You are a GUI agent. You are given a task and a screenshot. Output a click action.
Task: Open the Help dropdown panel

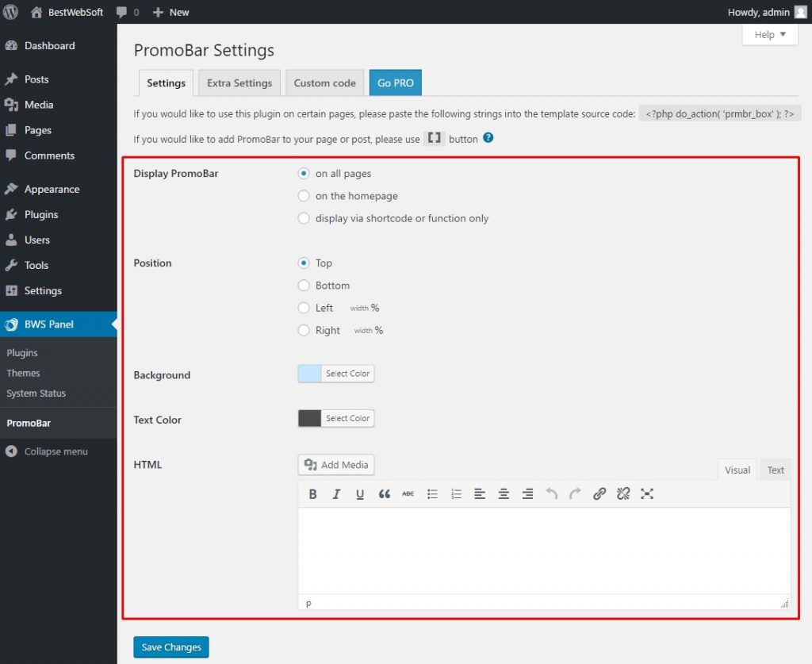(x=768, y=34)
